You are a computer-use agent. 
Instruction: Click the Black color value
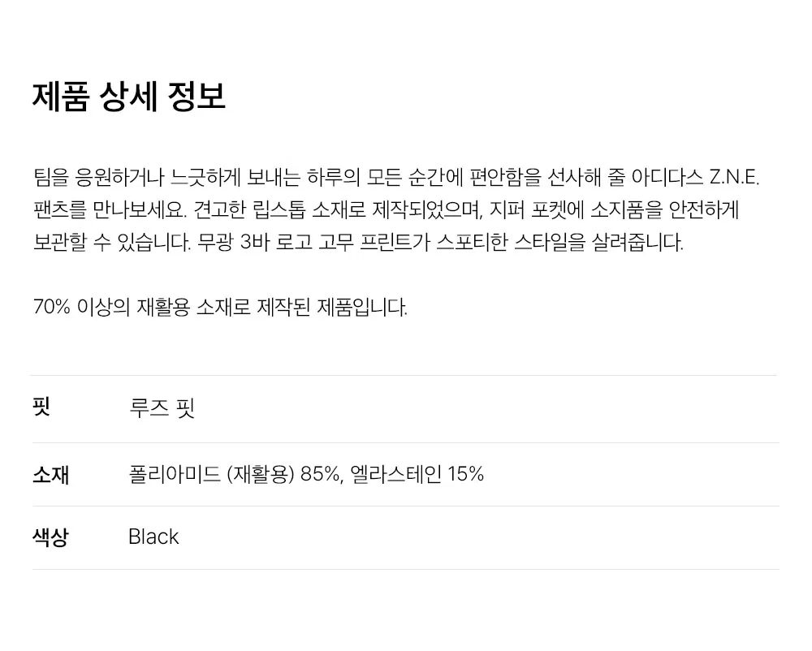click(153, 537)
